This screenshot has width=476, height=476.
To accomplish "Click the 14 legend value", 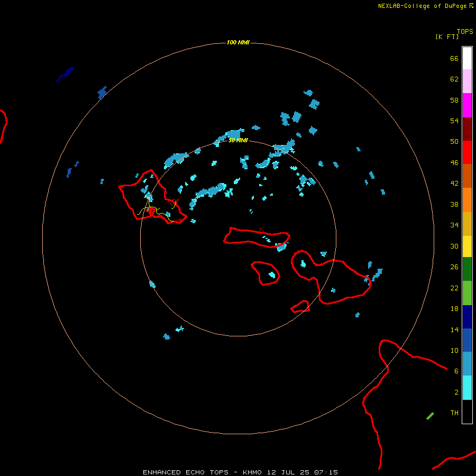I will (x=454, y=329).
